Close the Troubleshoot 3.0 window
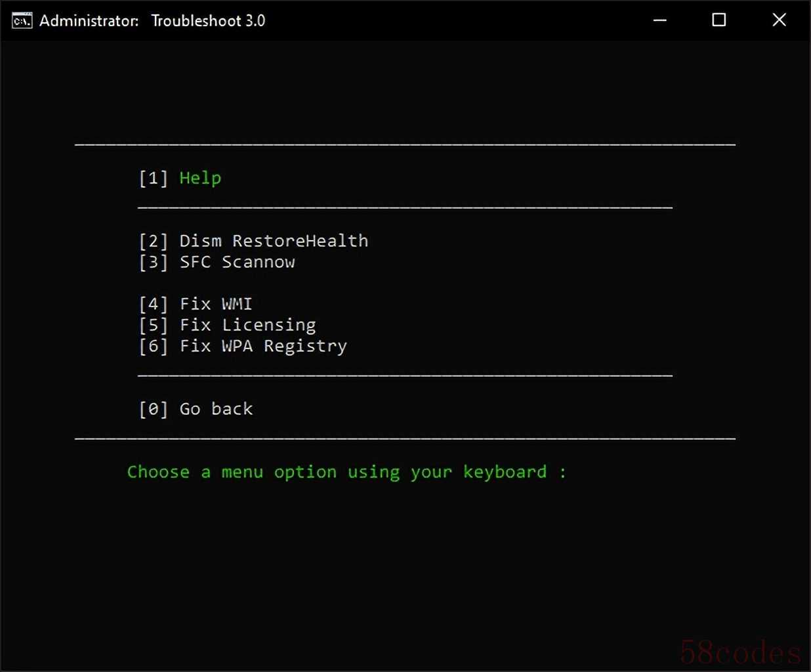 pyautogui.click(x=779, y=20)
